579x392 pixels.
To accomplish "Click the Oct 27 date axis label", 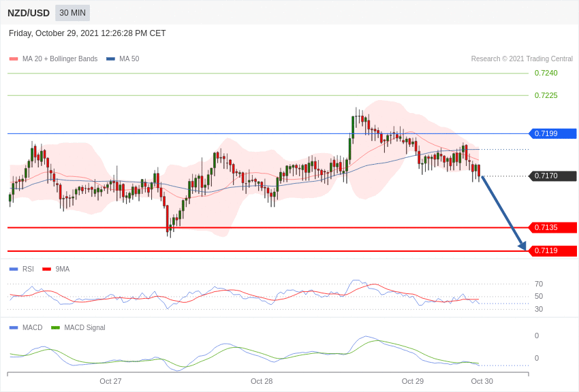I will (x=110, y=381).
